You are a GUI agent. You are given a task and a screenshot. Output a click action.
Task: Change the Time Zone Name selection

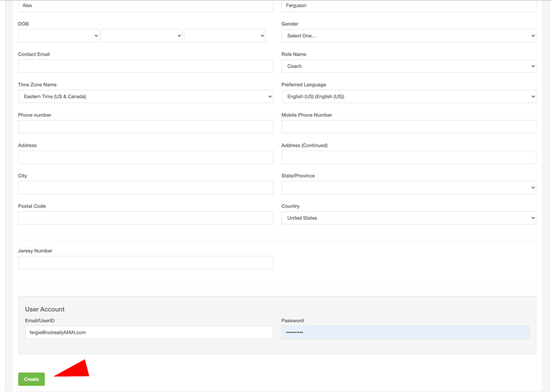(145, 96)
